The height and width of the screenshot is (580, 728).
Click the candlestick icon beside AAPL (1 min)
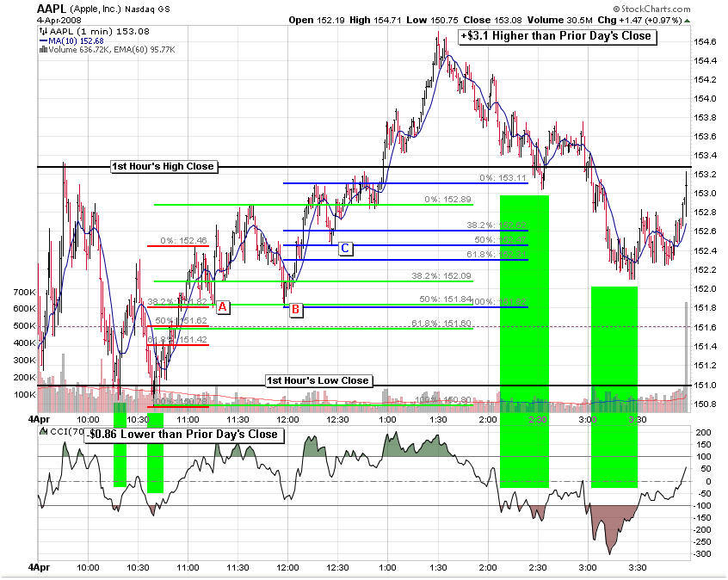click(43, 32)
